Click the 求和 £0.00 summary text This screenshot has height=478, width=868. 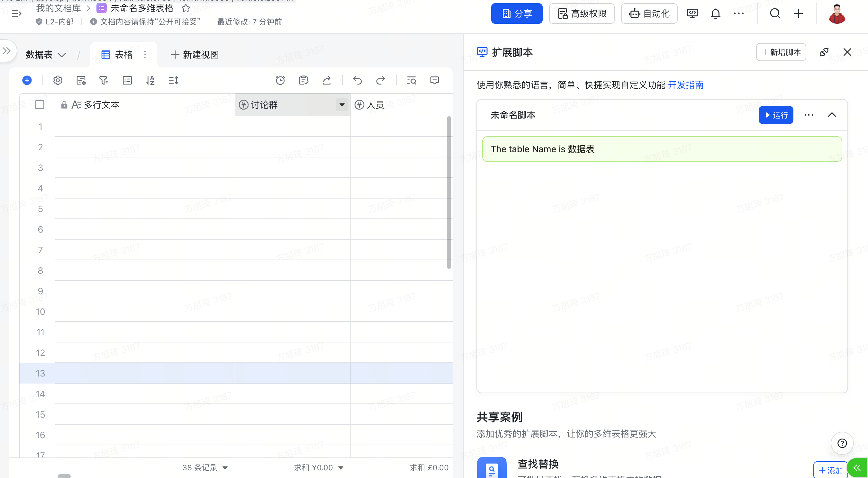(429, 468)
